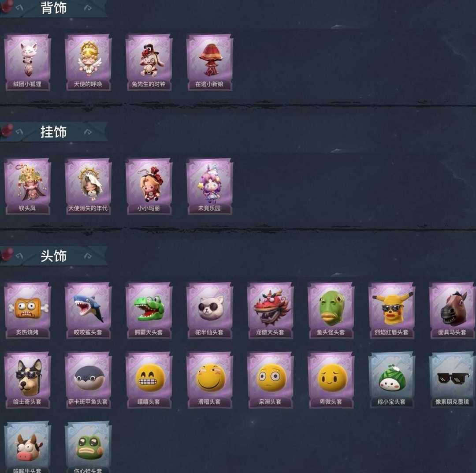
Task: Select the 粽小宝头套 blue card
Action: [x=392, y=380]
